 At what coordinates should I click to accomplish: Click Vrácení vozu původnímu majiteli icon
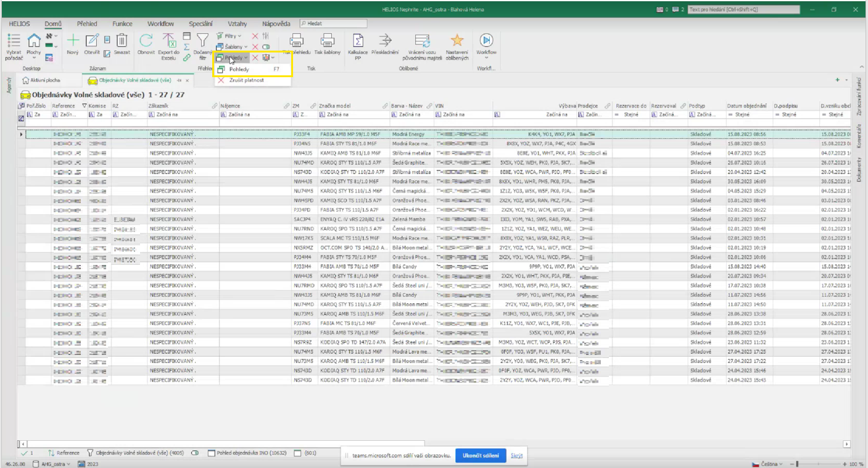click(422, 41)
